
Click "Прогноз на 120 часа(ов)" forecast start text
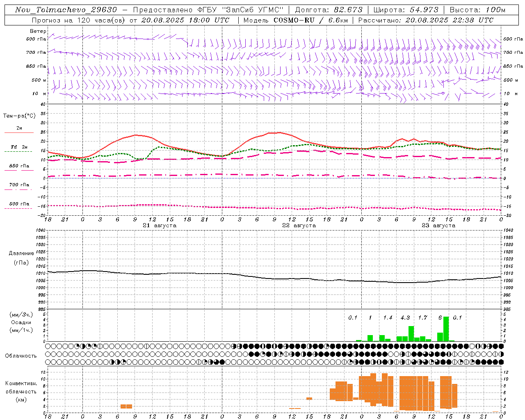[x=78, y=20]
